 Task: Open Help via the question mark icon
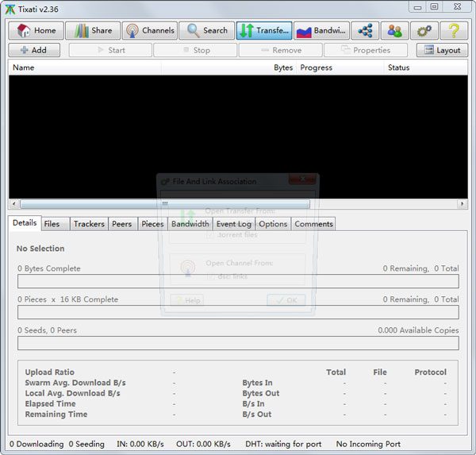(x=454, y=31)
